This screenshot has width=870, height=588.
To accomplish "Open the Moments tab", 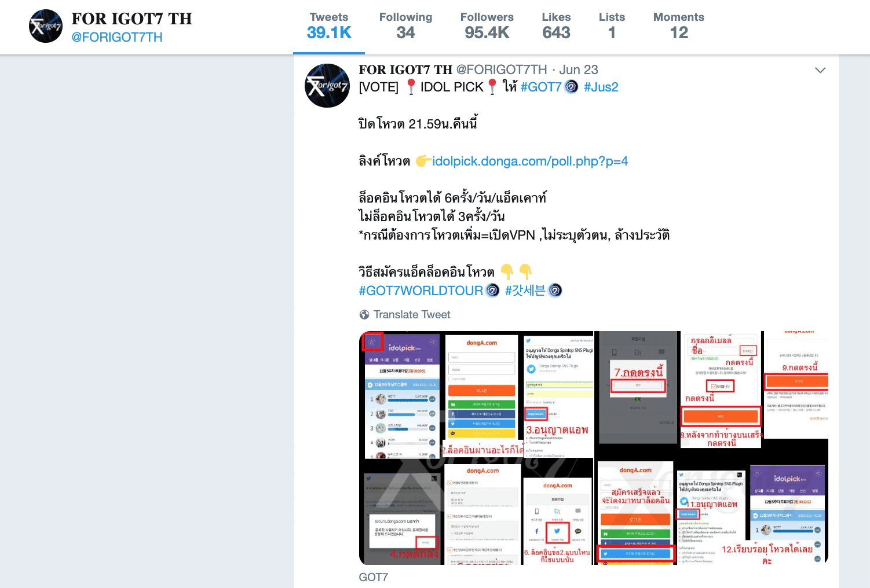I will (679, 26).
